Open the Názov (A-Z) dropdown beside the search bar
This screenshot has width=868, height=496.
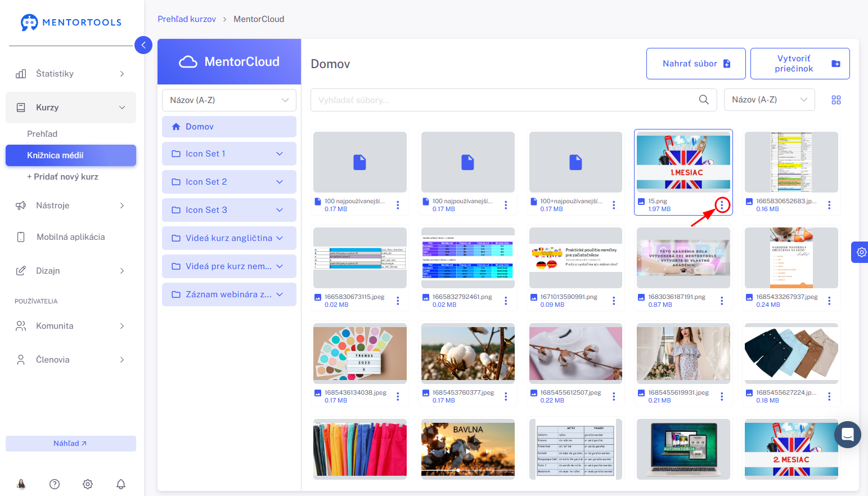coord(769,100)
